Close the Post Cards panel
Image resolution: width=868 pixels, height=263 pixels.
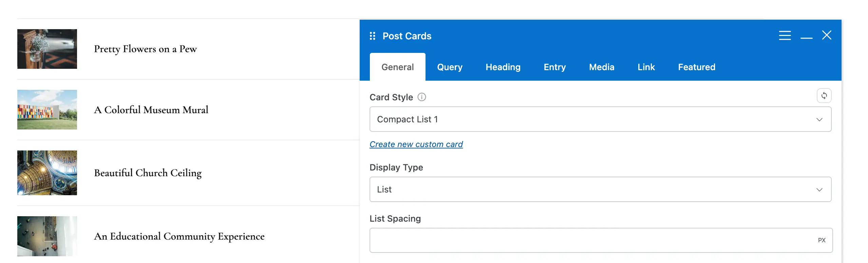coord(827,35)
